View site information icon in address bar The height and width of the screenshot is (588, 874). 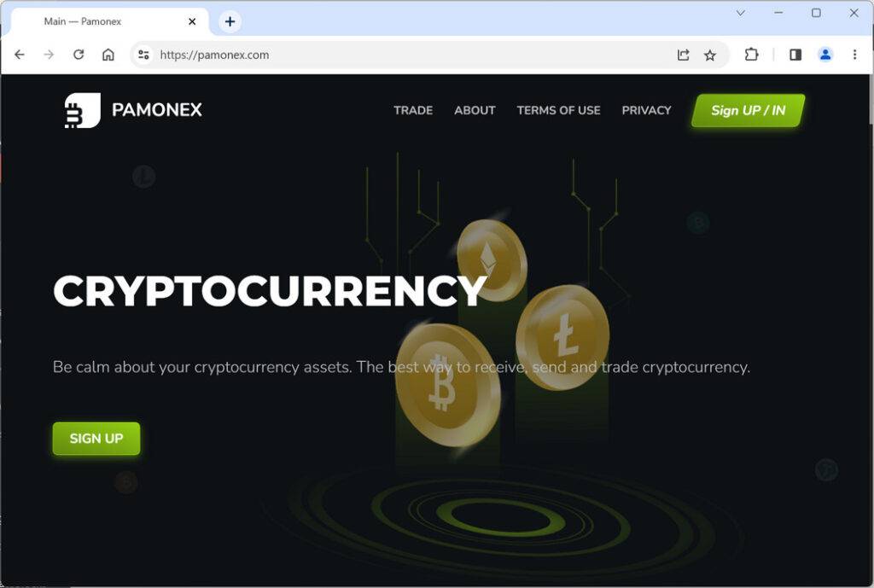click(143, 55)
